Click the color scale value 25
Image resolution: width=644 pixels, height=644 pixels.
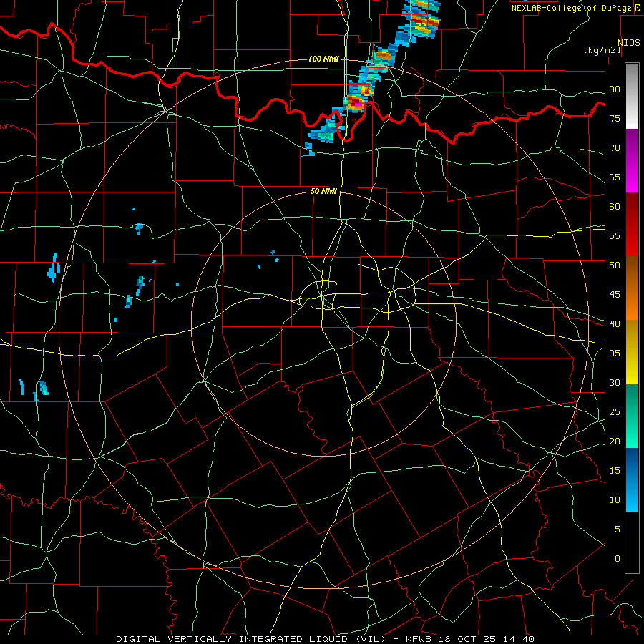tap(615, 411)
